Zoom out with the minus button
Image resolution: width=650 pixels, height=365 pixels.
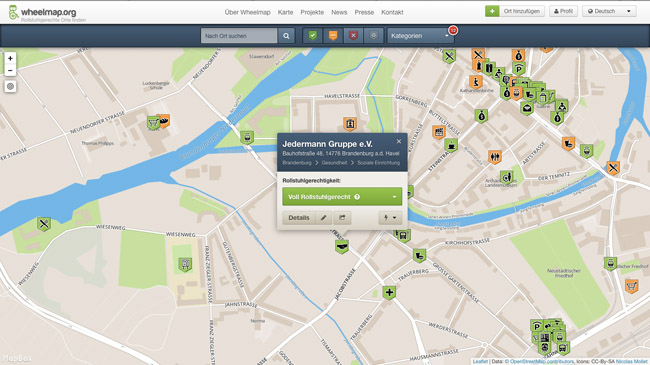click(10, 70)
